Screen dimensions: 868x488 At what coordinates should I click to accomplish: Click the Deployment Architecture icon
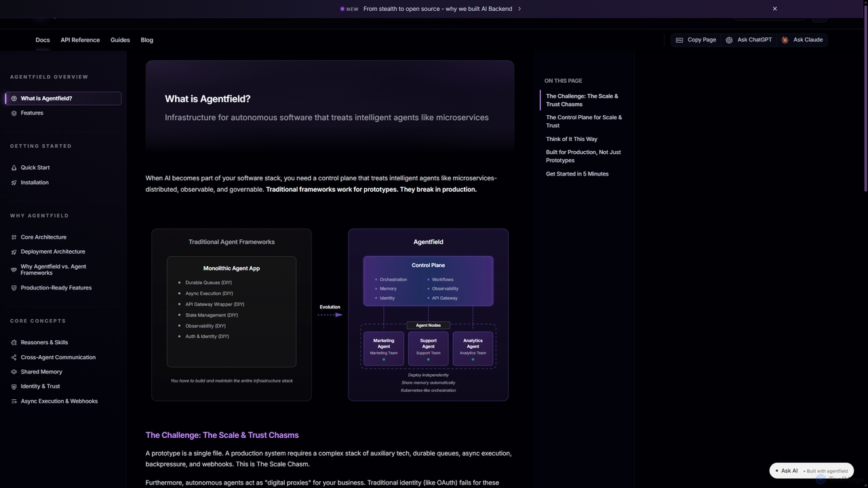(x=14, y=251)
